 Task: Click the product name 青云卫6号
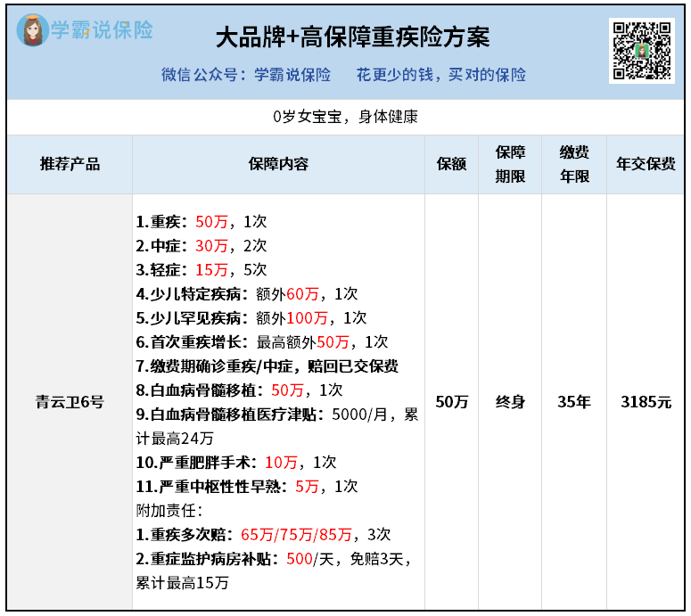[70, 402]
